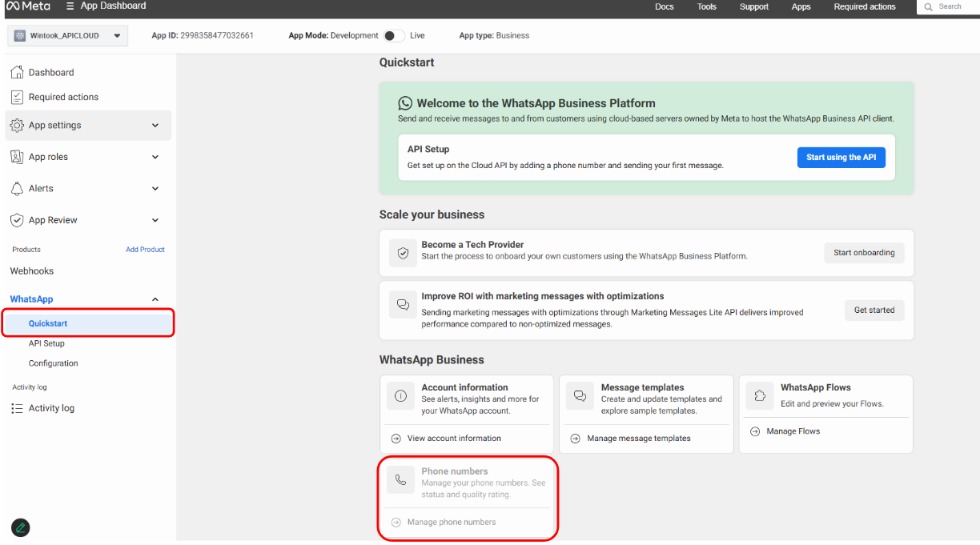Click the green pencil icon at bottom left
This screenshot has width=980, height=545.
coord(21,527)
